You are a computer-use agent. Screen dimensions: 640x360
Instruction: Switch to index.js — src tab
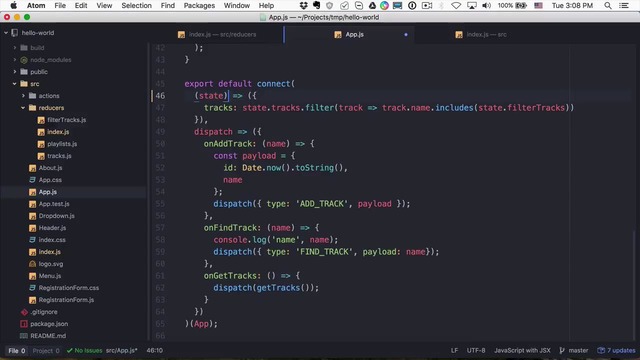481,35
